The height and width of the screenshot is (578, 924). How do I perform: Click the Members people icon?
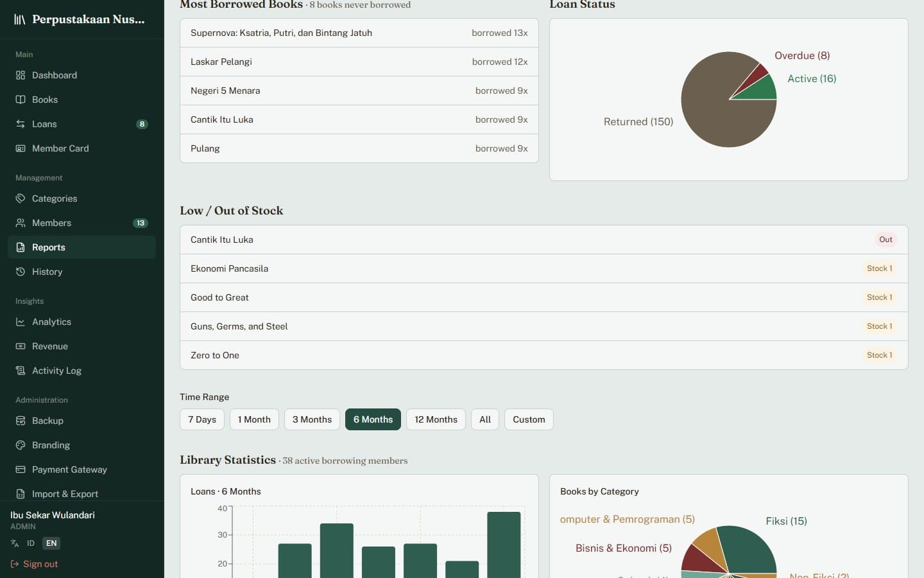[21, 223]
